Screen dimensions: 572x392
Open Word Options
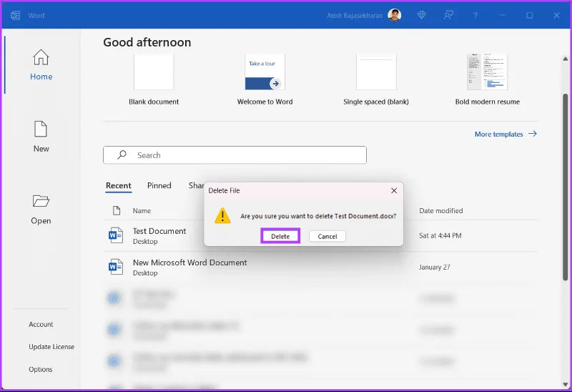pyautogui.click(x=41, y=369)
